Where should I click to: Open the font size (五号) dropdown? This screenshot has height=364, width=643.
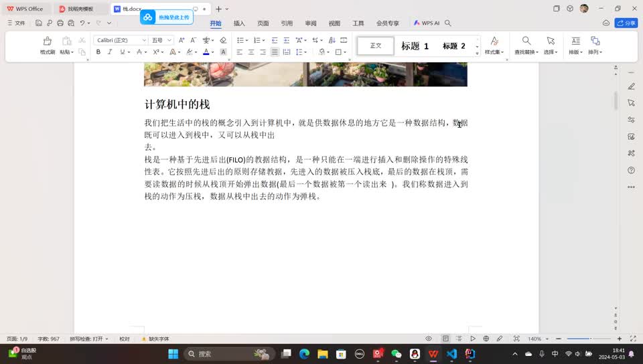click(x=161, y=40)
